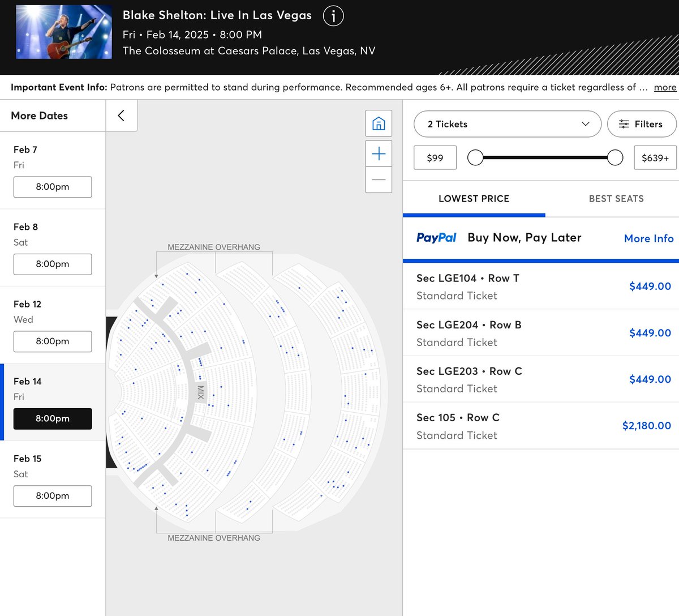
Task: Click the maximum price field $639+
Action: [655, 158]
